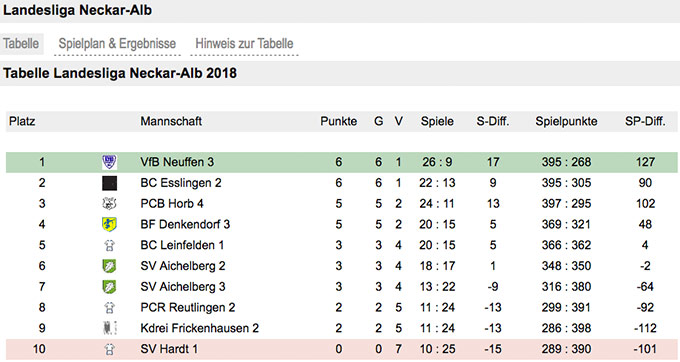
Task: Click the SP-Diff. column header
Action: pos(645,121)
